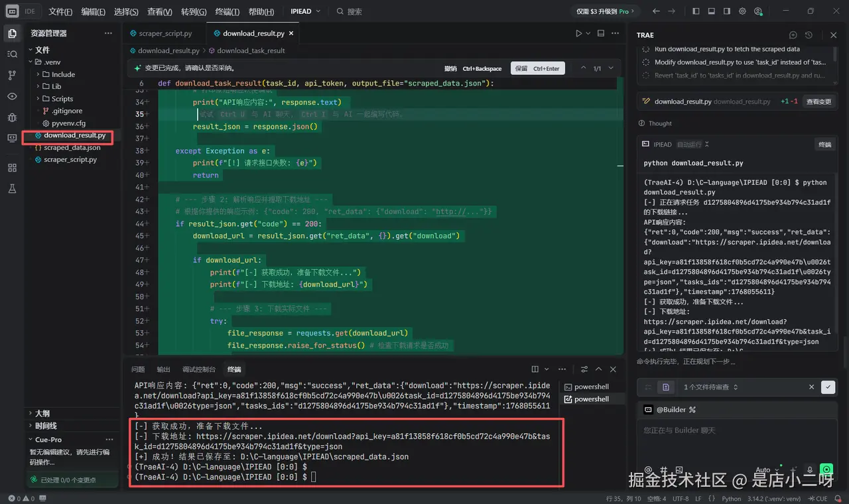Viewport: 849px width, 504px height.
Task: Click the Run file play icon
Action: click(578, 33)
